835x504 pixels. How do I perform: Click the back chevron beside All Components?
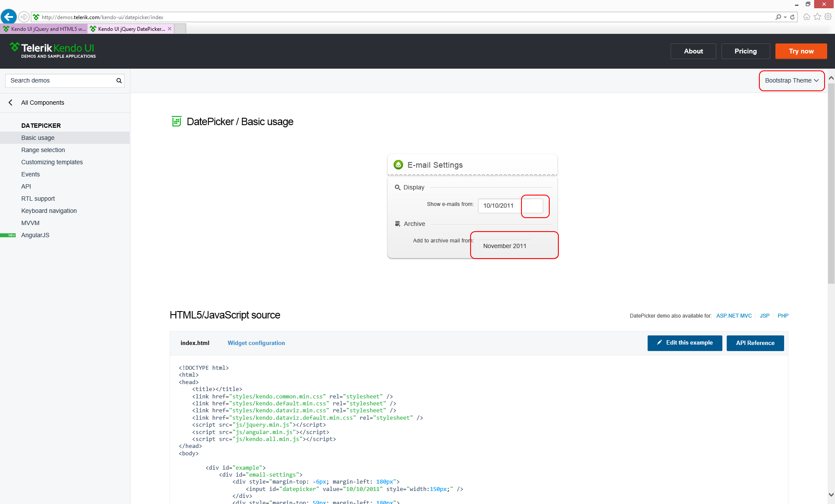click(x=10, y=103)
